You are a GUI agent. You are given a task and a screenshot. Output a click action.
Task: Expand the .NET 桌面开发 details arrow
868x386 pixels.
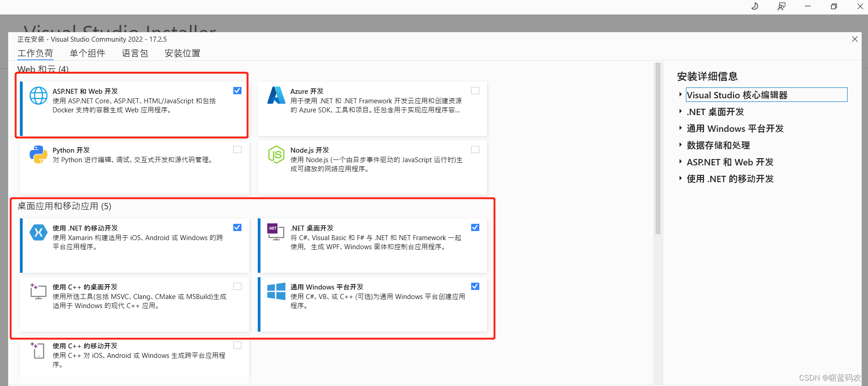tap(680, 111)
